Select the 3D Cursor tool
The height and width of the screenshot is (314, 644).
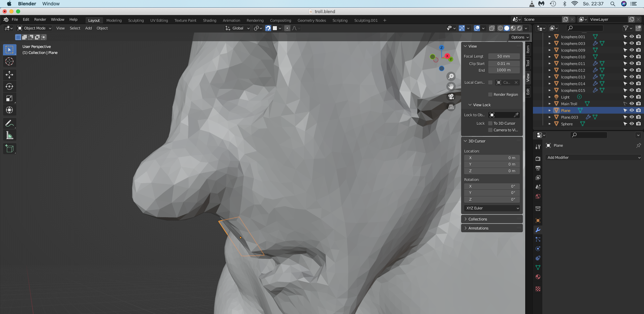pyautogui.click(x=9, y=61)
